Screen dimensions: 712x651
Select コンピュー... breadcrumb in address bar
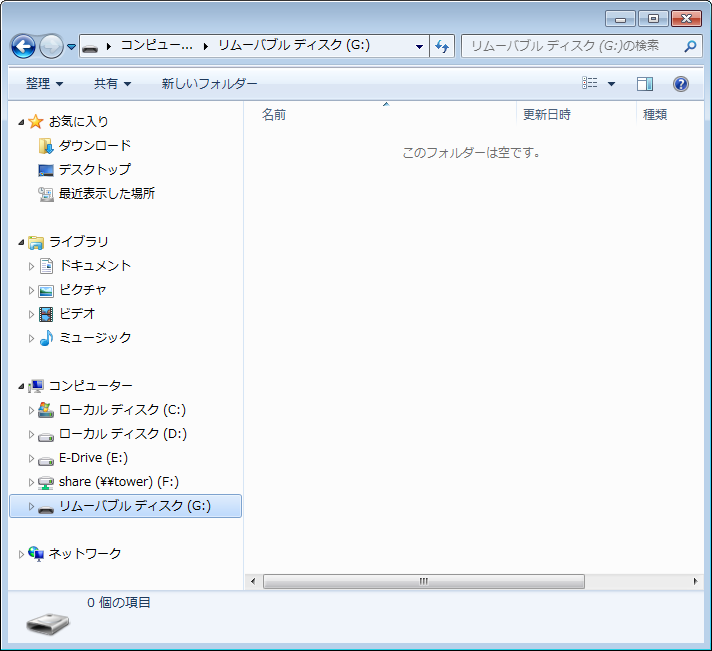pyautogui.click(x=157, y=46)
